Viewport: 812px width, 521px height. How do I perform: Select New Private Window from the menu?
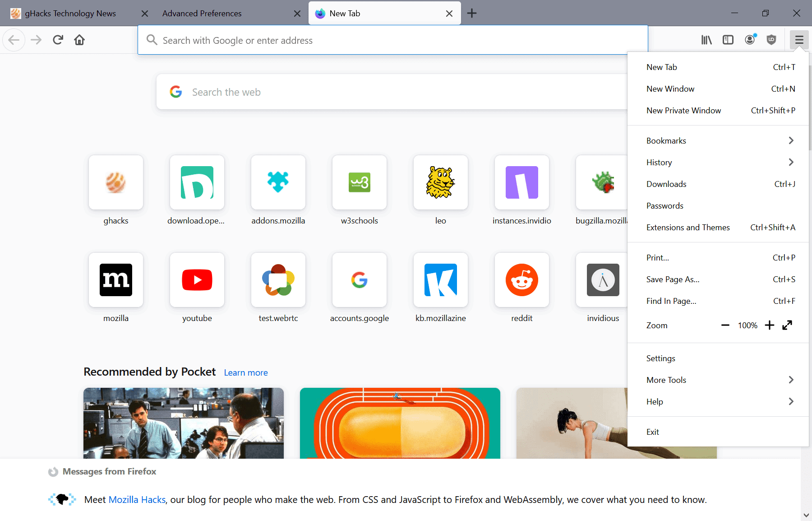point(683,110)
